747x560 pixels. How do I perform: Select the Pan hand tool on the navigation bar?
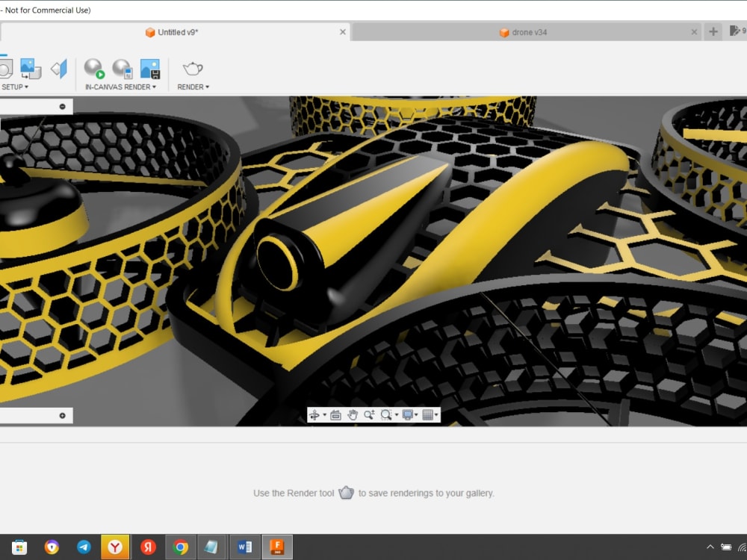pyautogui.click(x=353, y=414)
